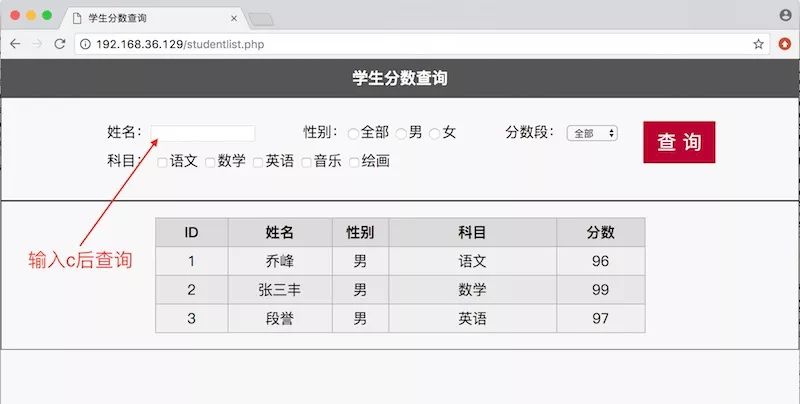
Task: Click the ID cell 3
Action: [192, 318]
